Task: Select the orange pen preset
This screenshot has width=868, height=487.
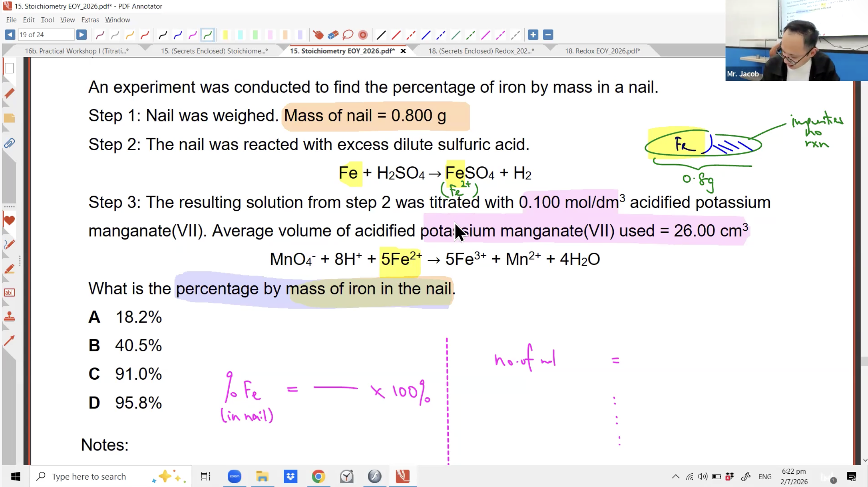Action: pyautogui.click(x=130, y=35)
